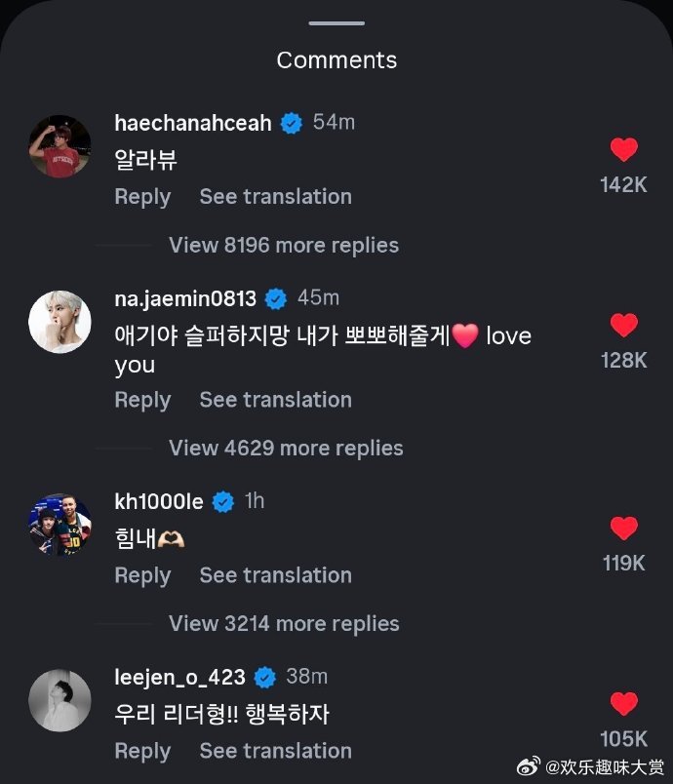Viewport: 673px width, 784px height.
Task: Open leejen_o_423's grayscale avatar
Action: click(x=60, y=700)
